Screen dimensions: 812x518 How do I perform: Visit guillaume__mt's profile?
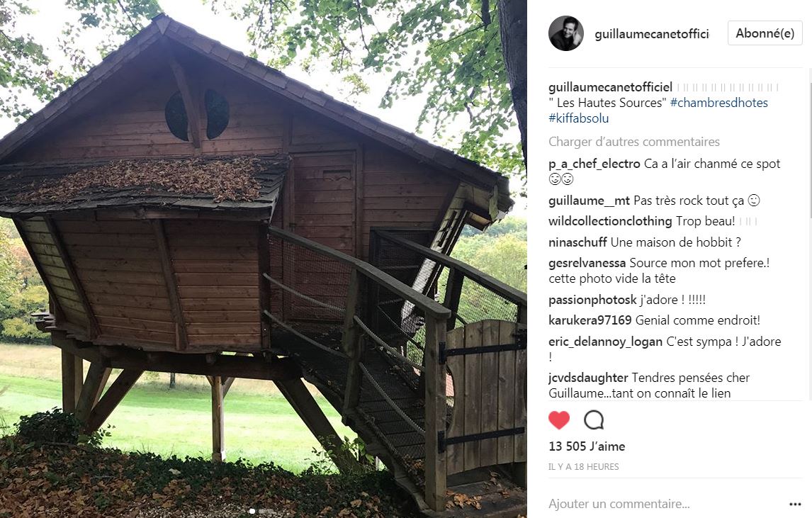point(589,201)
